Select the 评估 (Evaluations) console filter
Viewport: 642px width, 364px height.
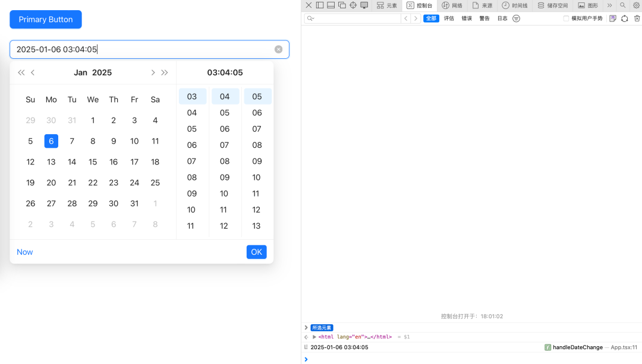tap(449, 18)
